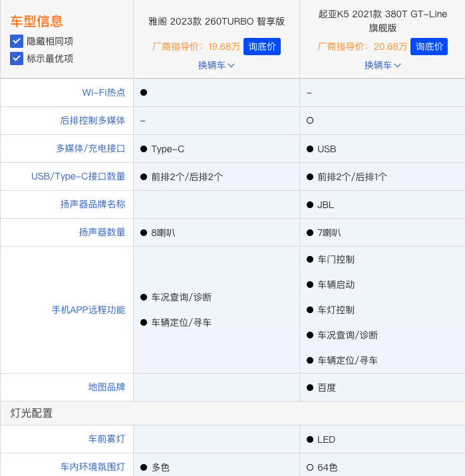Click the 地图品牌 row label
Viewport: 465px width, 476px height.
106,387
